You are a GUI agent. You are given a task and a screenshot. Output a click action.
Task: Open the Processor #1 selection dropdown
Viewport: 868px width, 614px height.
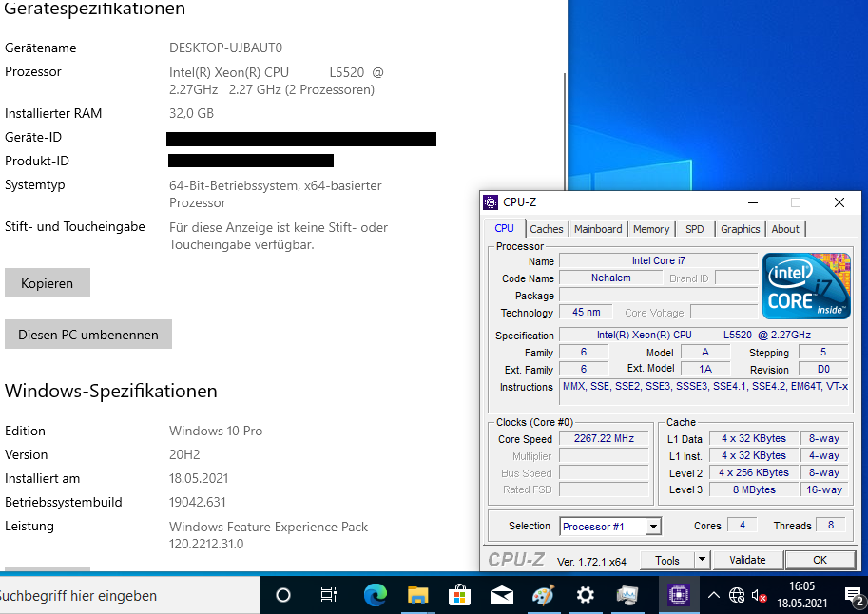[x=610, y=526]
